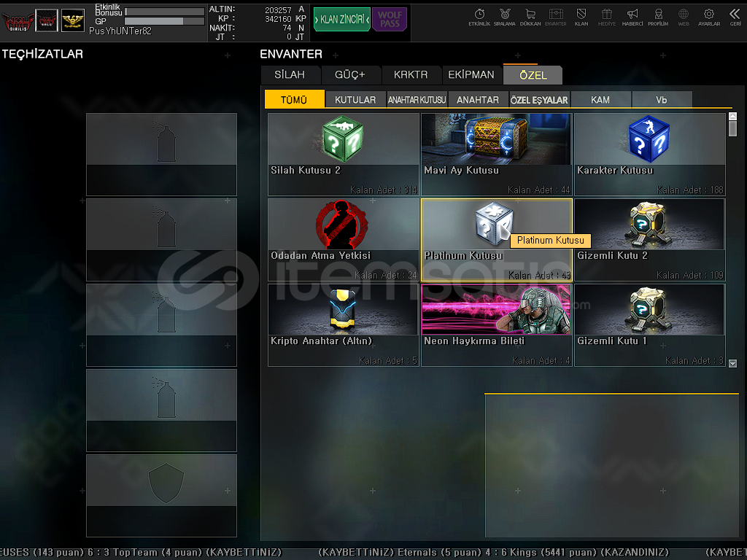
Task: Click the inventory scrollbar down arrow
Action: [x=732, y=363]
